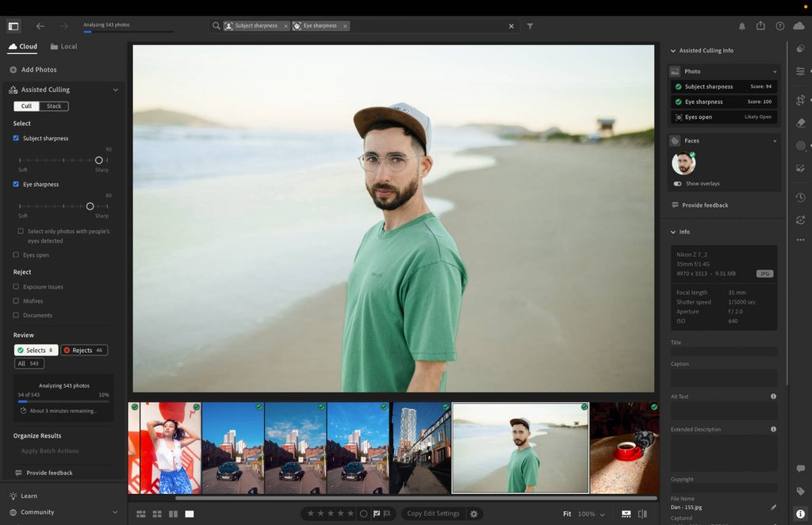Viewport: 812px width, 525px height.
Task: Show All 543 photos filter
Action: click(x=29, y=363)
